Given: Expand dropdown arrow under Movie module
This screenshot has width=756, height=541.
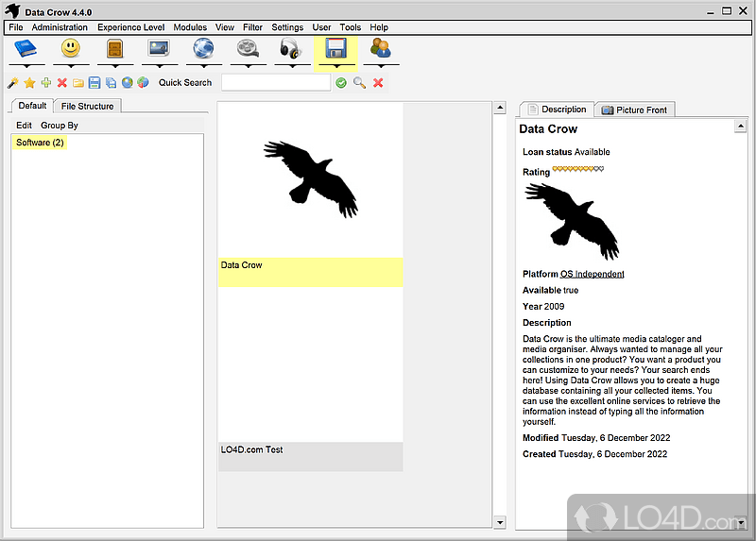Looking at the screenshot, I should point(249,65).
